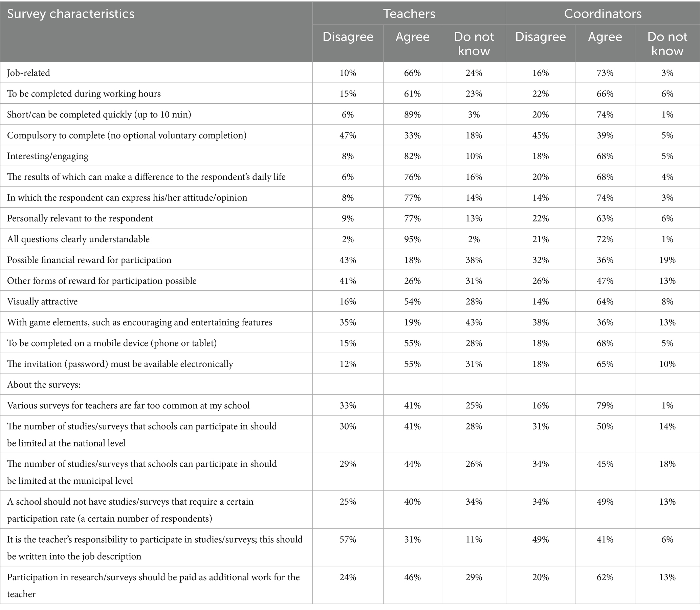Select the Teachers group header
This screenshot has width=700, height=610.
[409, 14]
